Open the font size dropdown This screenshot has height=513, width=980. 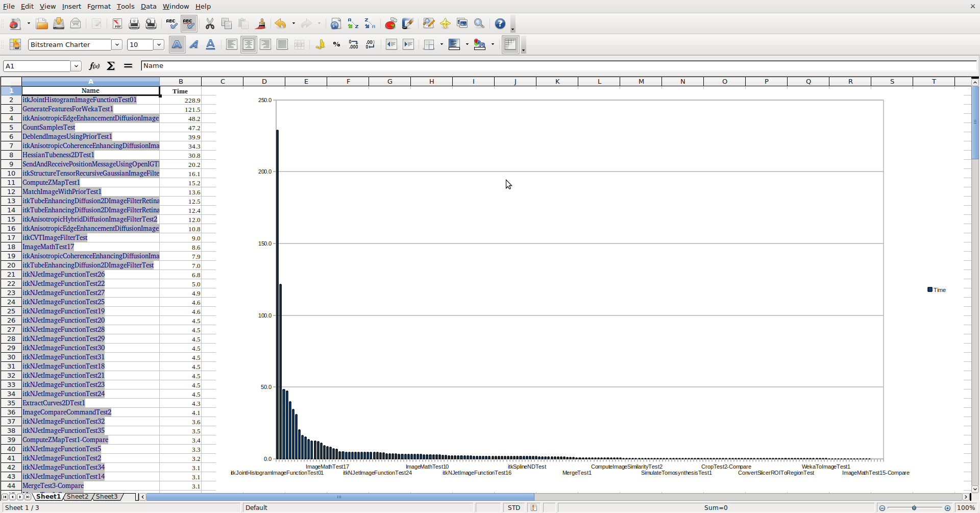coord(159,44)
